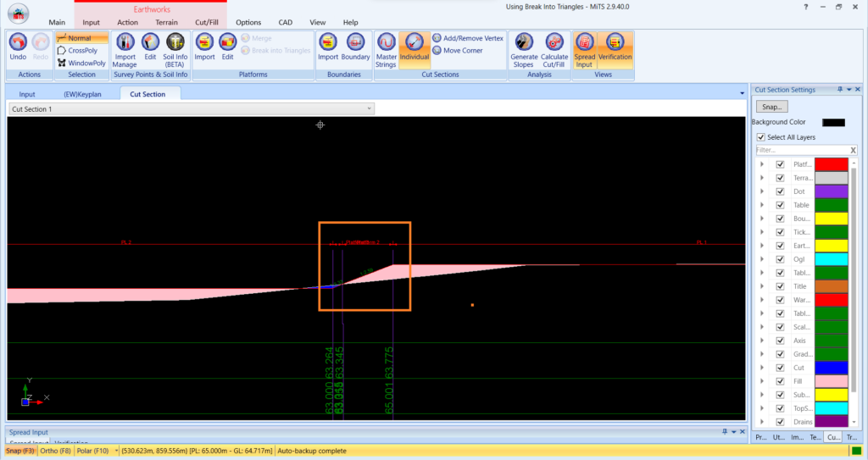Click Calculate Cut/Fill
The height and width of the screenshot is (460, 868).
[x=554, y=50]
